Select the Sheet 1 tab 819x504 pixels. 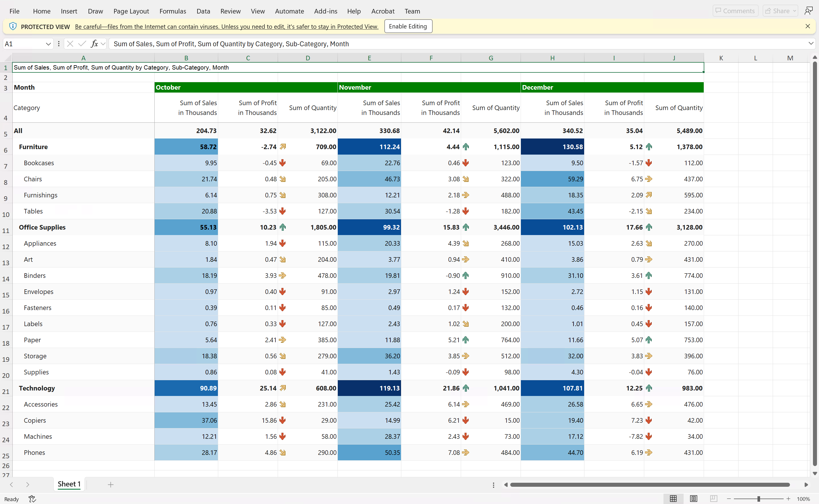[69, 484]
